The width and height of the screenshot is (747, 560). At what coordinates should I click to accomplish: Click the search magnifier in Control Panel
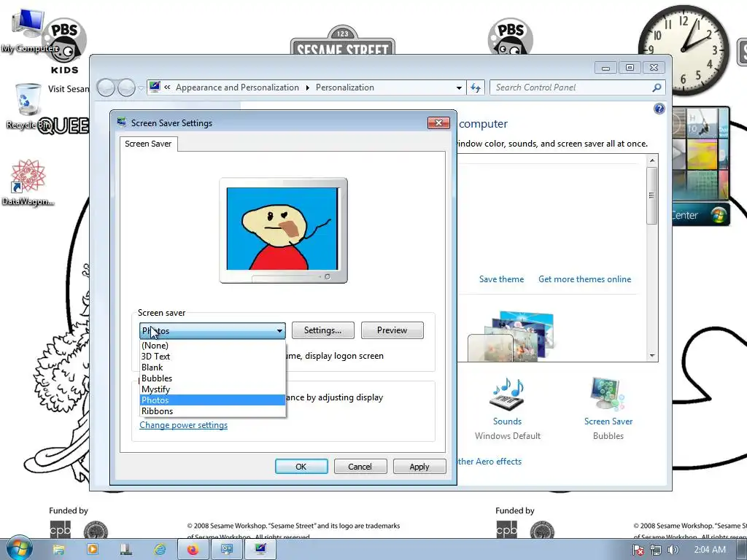pyautogui.click(x=657, y=87)
